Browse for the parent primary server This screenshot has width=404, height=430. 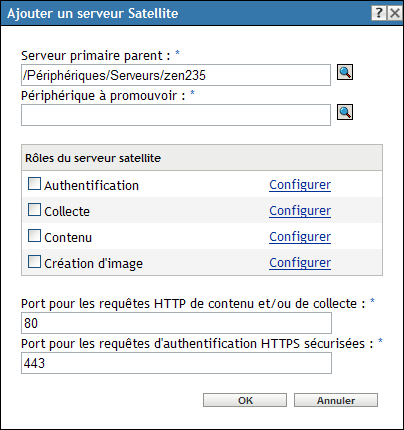click(345, 72)
